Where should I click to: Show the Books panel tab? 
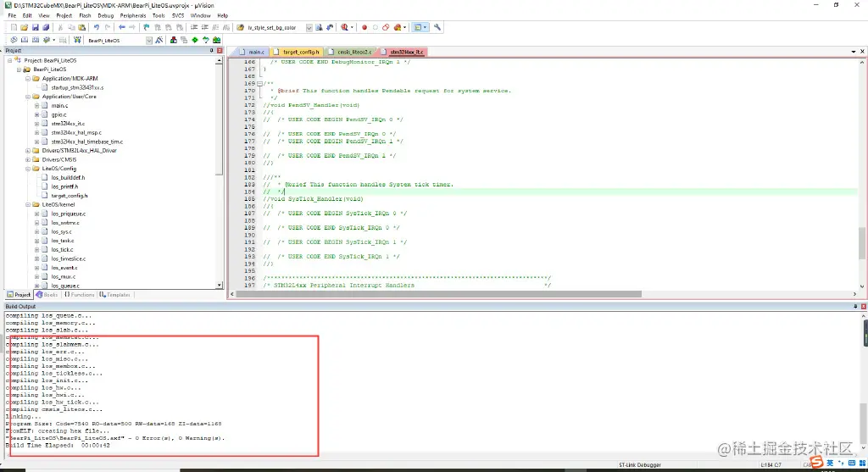coord(47,295)
